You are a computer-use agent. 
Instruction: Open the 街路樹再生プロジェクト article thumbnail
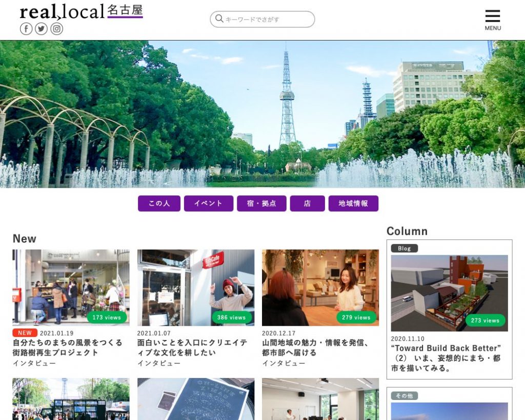[x=71, y=287]
